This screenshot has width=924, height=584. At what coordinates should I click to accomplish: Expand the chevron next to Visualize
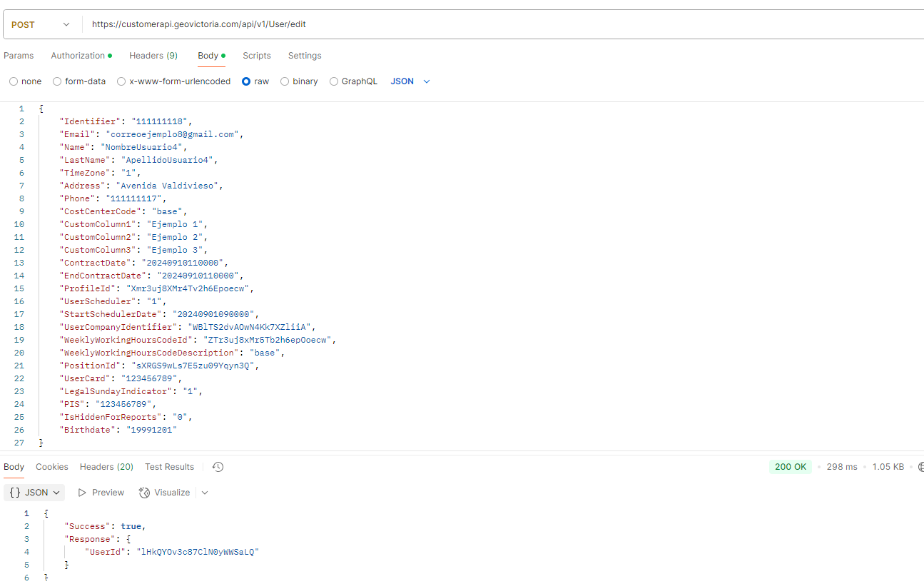205,493
